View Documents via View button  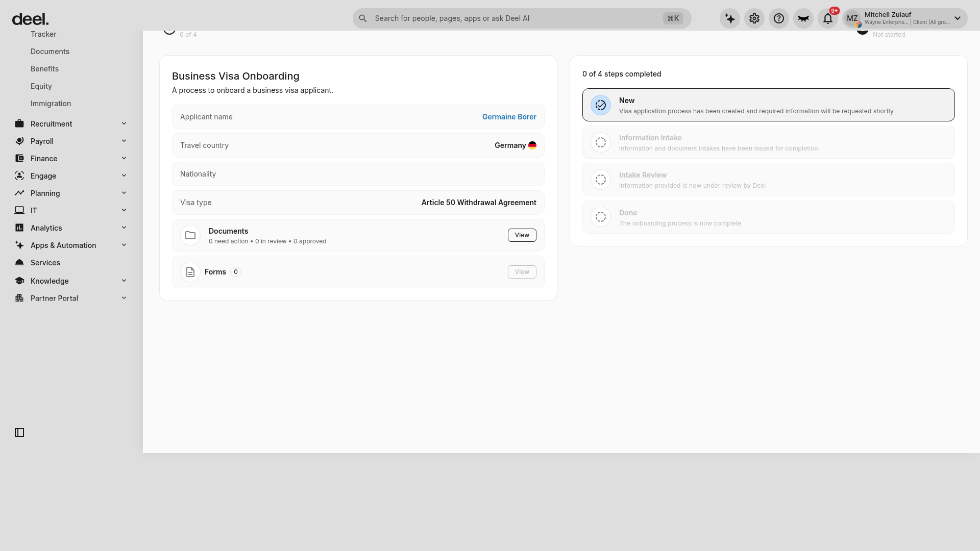522,235
